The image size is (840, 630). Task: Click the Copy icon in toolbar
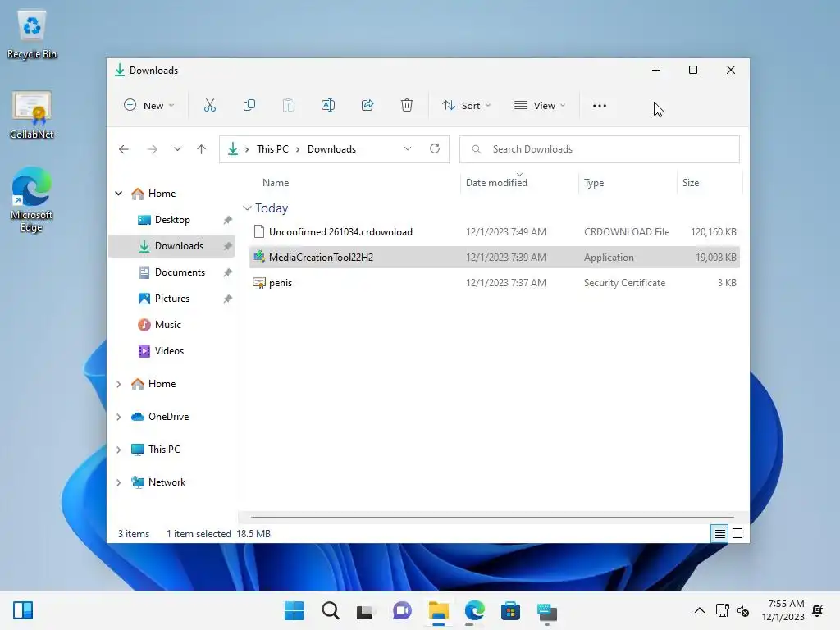[x=249, y=106]
